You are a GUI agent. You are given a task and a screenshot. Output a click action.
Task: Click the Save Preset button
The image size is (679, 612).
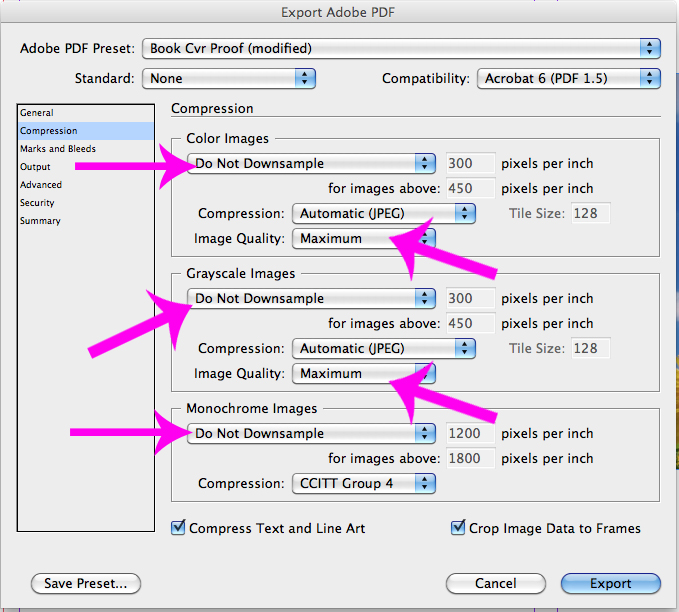[86, 583]
